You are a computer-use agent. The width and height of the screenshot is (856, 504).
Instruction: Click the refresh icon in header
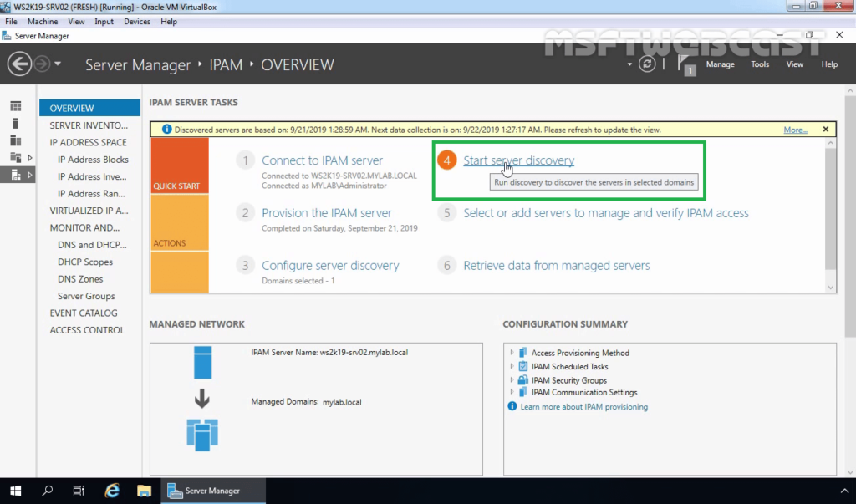pyautogui.click(x=647, y=64)
